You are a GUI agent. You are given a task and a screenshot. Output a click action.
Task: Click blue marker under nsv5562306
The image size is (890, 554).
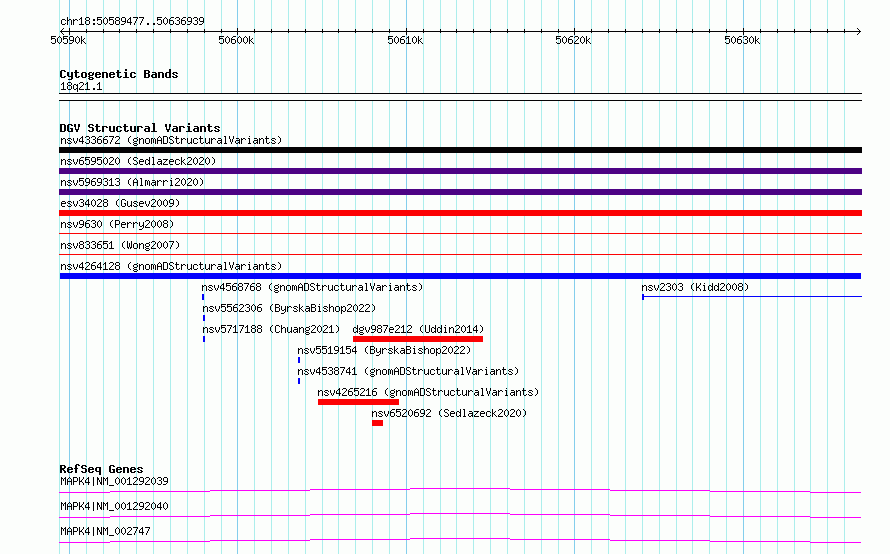pos(204,318)
